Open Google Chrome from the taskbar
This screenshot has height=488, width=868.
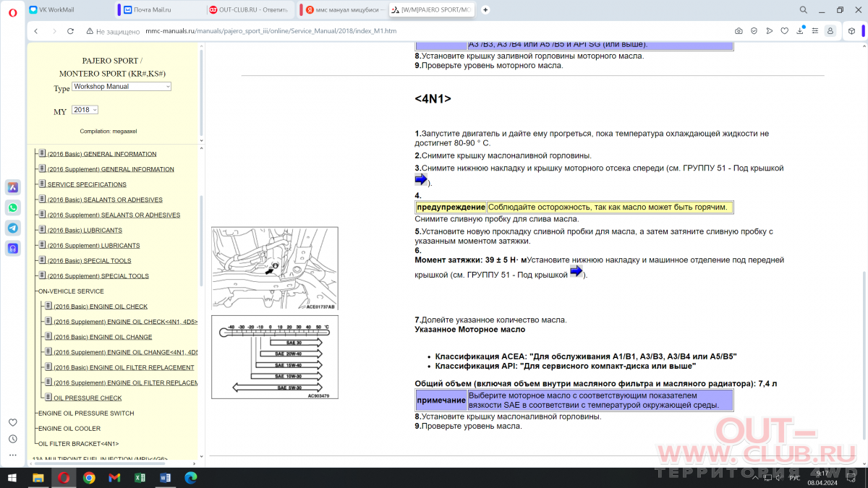point(89,478)
